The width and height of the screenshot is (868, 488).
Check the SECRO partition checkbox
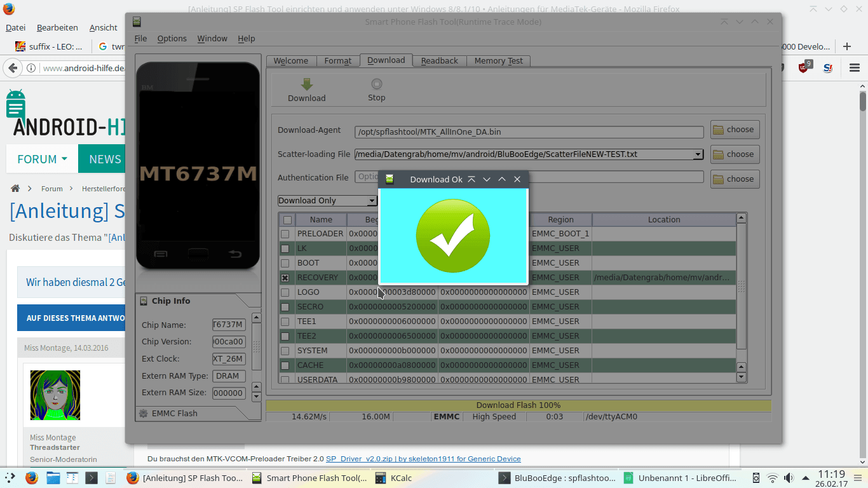point(285,307)
